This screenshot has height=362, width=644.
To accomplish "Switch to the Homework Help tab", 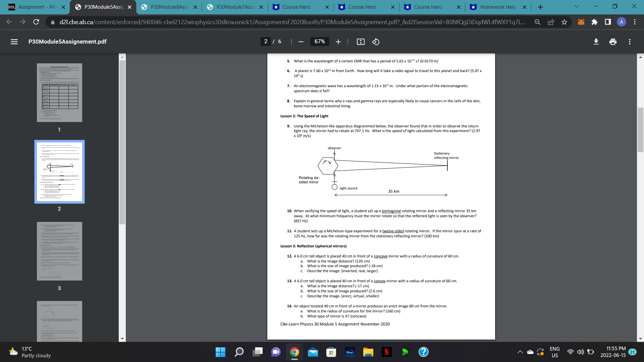I will [497, 7].
